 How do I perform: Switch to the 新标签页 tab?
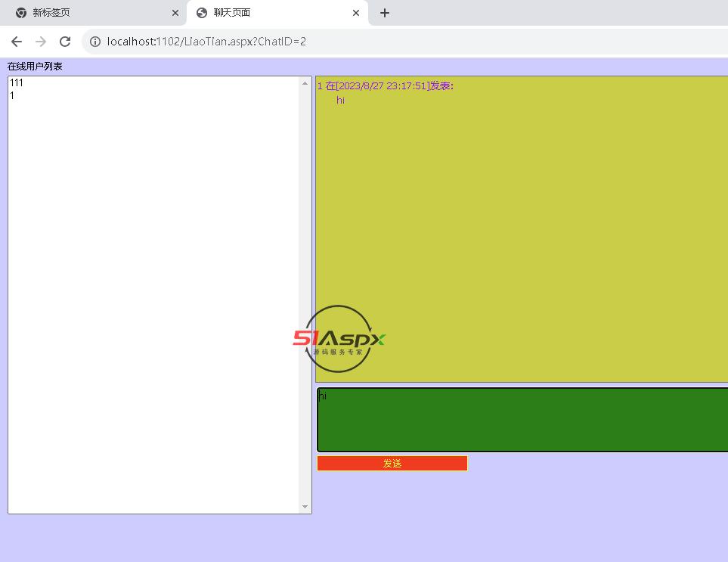[x=93, y=13]
